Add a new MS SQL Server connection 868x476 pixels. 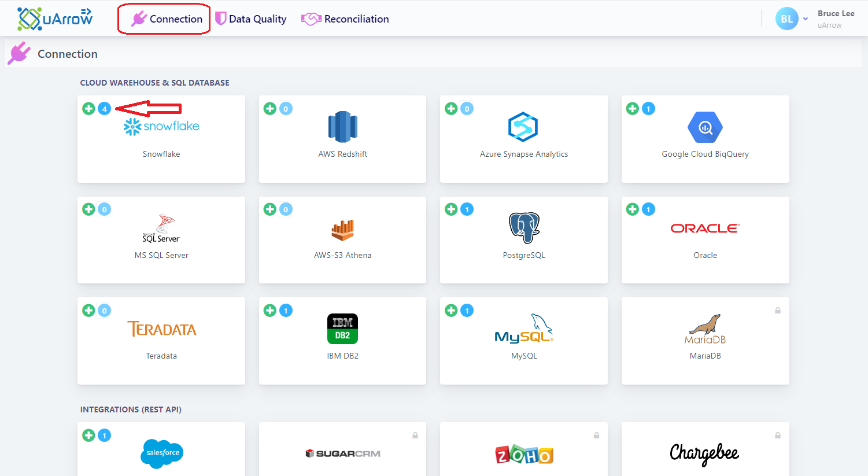click(88, 209)
